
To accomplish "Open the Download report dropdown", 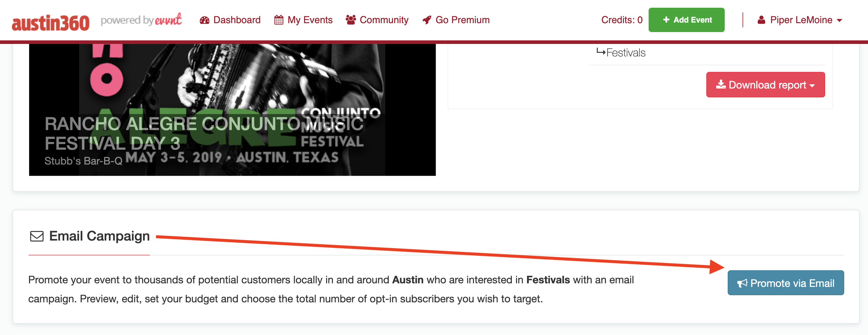I will (765, 85).
